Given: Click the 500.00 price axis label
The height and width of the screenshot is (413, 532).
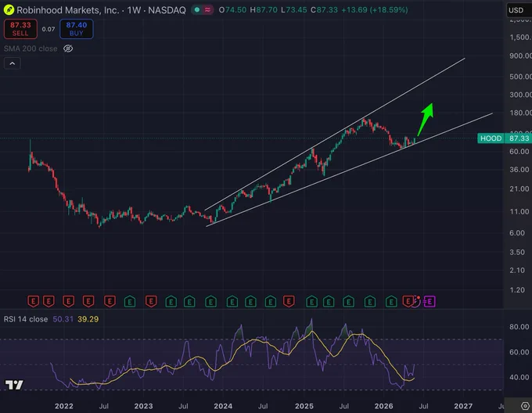Looking at the screenshot, I should pyautogui.click(x=520, y=77).
